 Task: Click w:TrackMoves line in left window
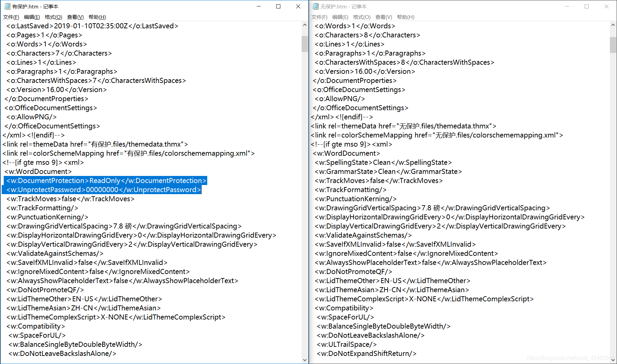click(70, 199)
